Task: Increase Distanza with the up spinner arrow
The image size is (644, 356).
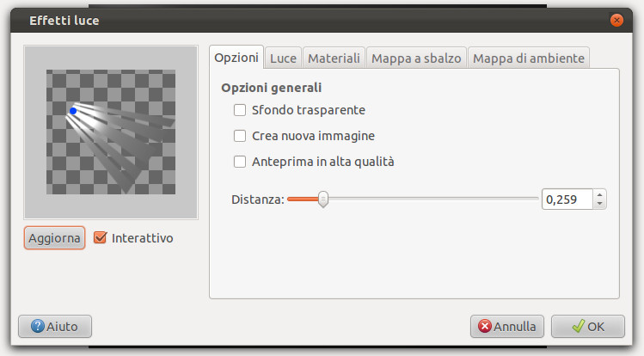Action: (599, 194)
